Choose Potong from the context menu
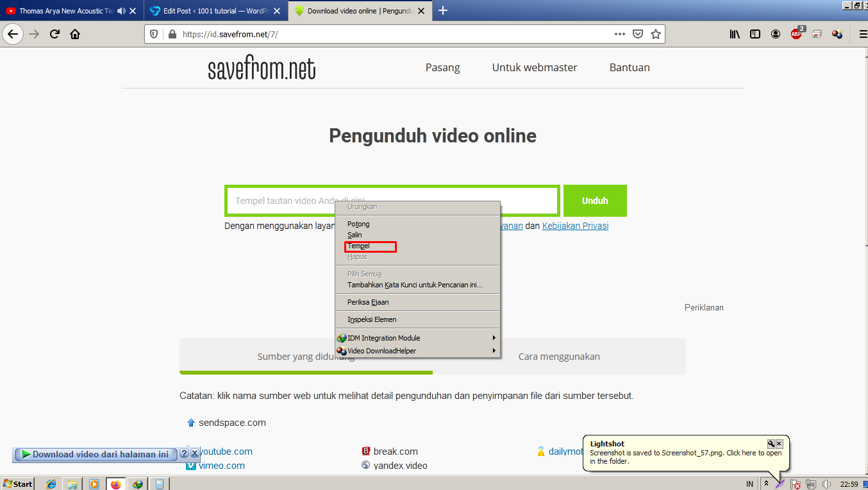Screen dimensions: 868x490 tap(417, 224)
